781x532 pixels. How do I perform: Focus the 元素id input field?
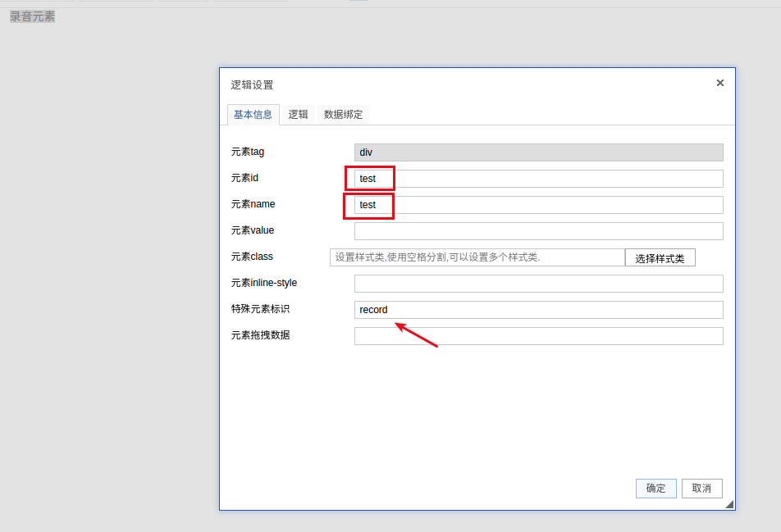pyautogui.click(x=538, y=179)
